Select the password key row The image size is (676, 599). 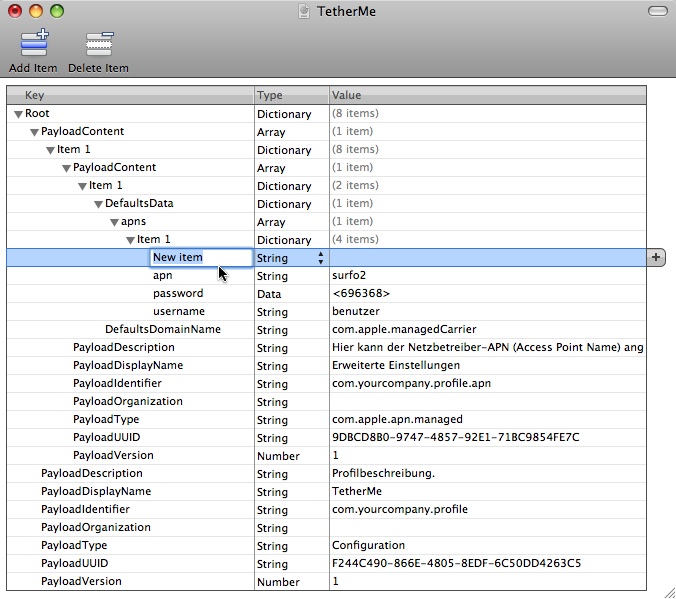(178, 294)
